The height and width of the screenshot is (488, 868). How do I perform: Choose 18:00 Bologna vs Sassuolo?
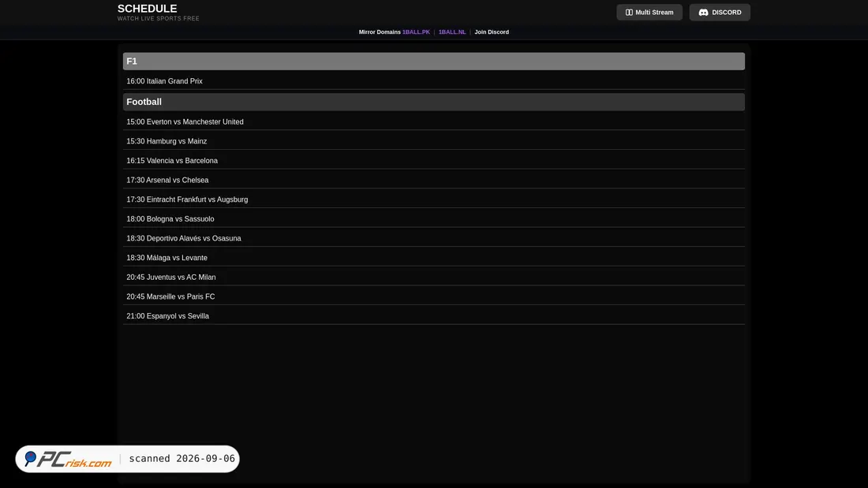(x=433, y=218)
